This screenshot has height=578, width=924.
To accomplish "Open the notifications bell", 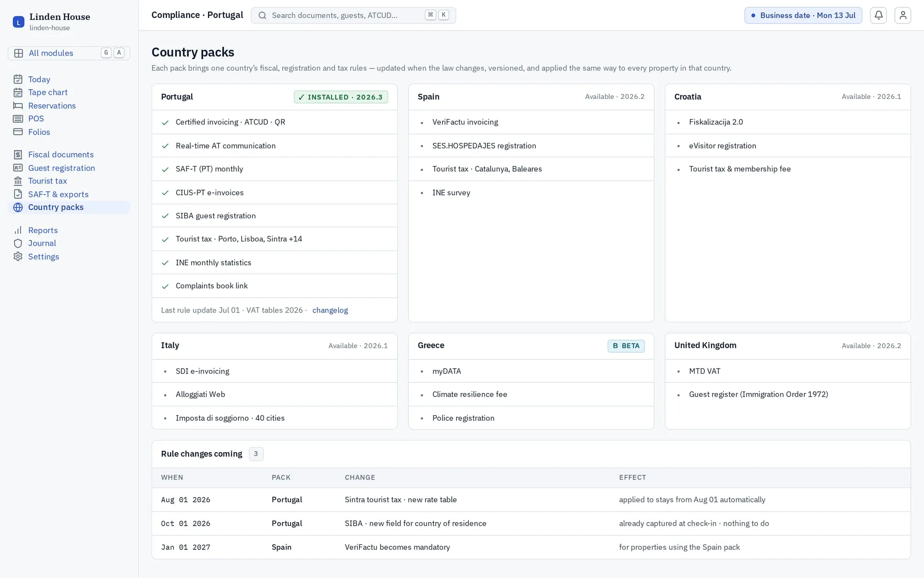I will [878, 15].
